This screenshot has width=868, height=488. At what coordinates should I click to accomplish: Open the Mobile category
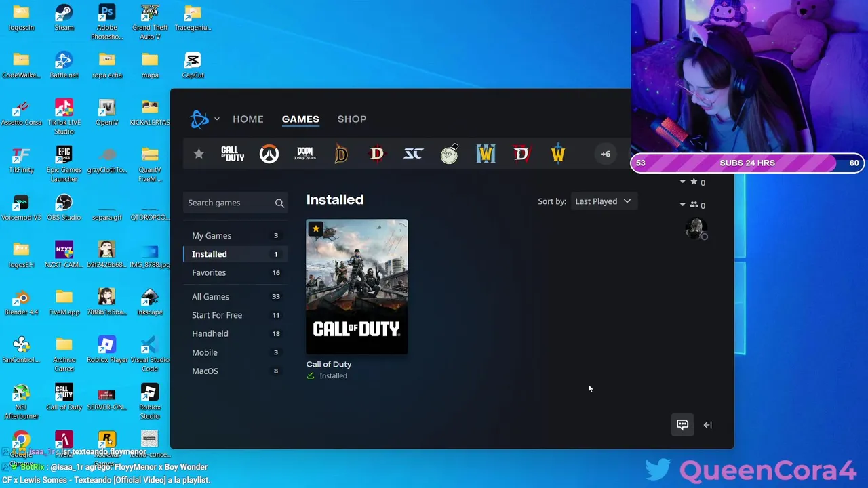point(235,352)
